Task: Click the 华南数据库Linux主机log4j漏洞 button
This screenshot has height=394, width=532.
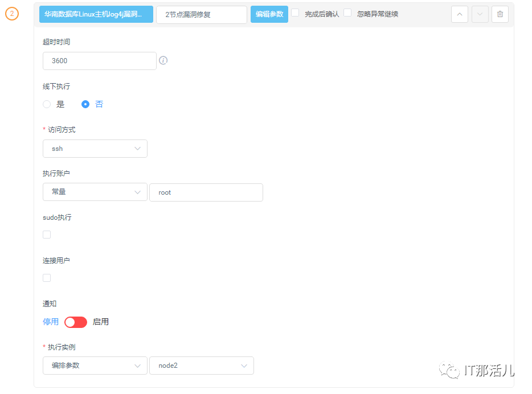Action: [96, 14]
